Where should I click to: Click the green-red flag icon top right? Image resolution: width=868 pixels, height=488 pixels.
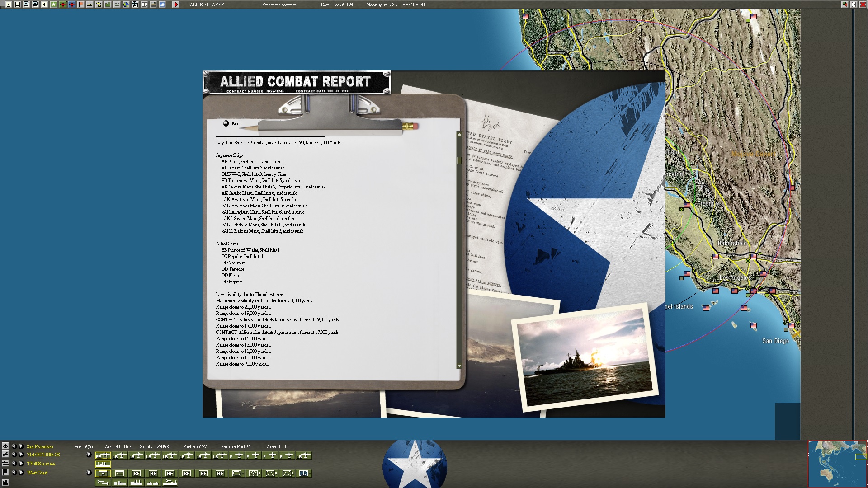(x=844, y=5)
